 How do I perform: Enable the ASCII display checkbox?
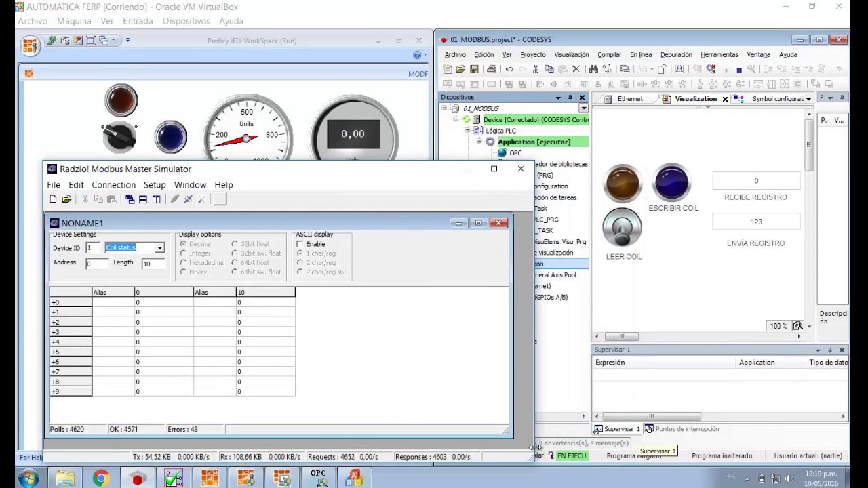tap(300, 244)
